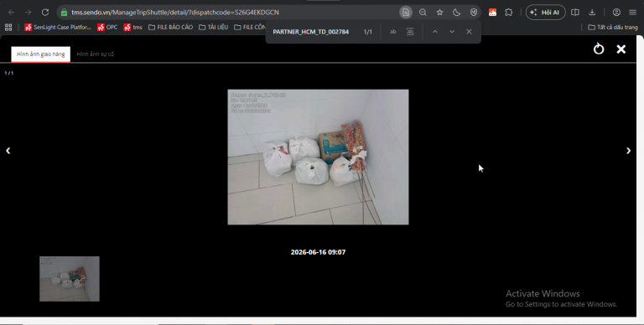View site security info via the padlock icon
This screenshot has width=644, height=325.
64,13
